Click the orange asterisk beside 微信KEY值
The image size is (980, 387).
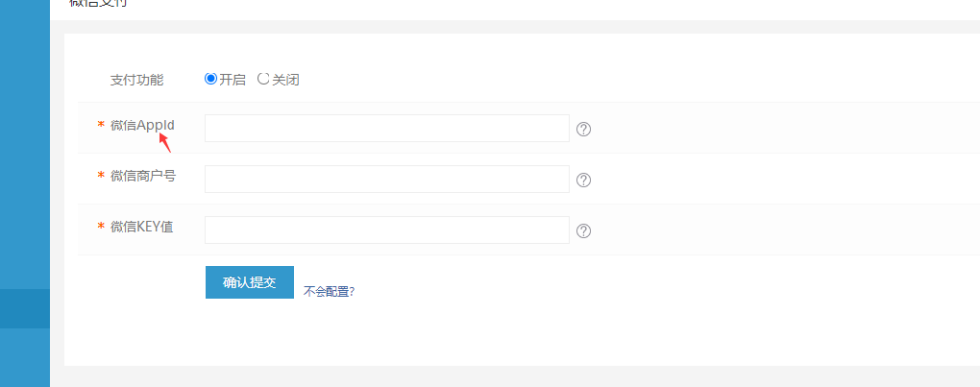[x=101, y=227]
